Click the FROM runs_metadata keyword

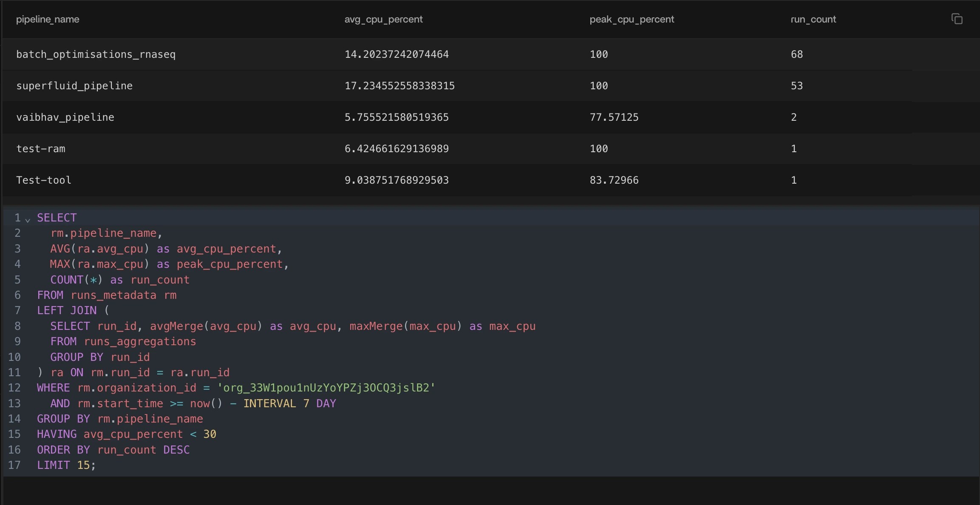coord(50,295)
